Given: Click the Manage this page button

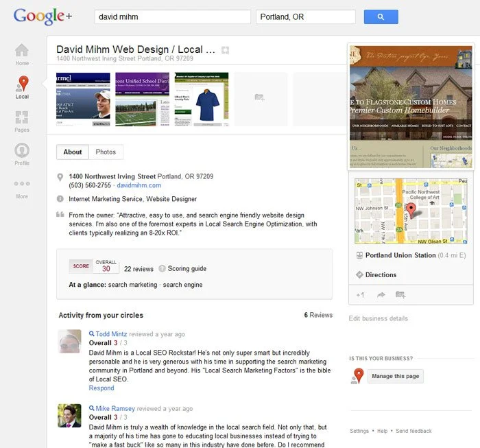Looking at the screenshot, I should click(396, 376).
